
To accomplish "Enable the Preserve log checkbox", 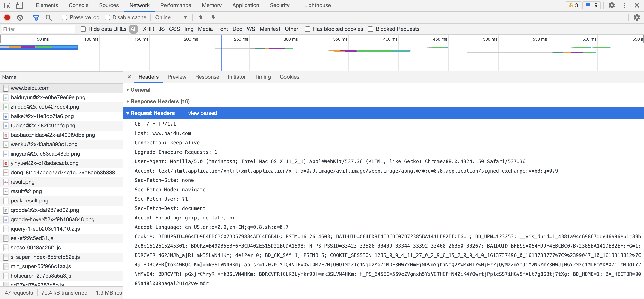I will click(64, 17).
